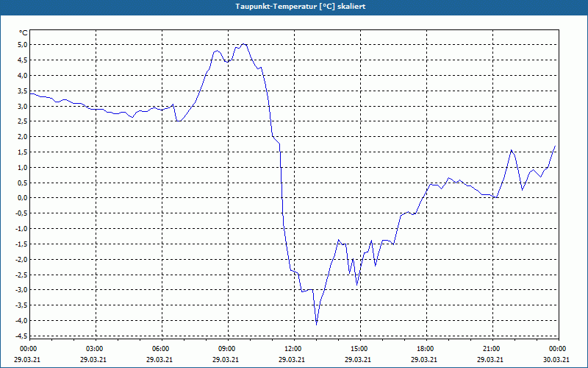Click the 4,0 y-axis label

click(x=23, y=76)
